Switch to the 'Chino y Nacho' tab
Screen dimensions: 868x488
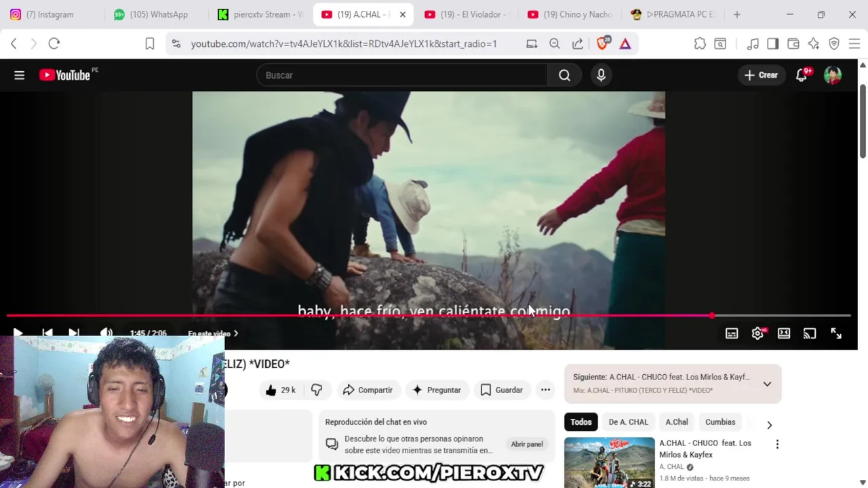(x=570, y=14)
